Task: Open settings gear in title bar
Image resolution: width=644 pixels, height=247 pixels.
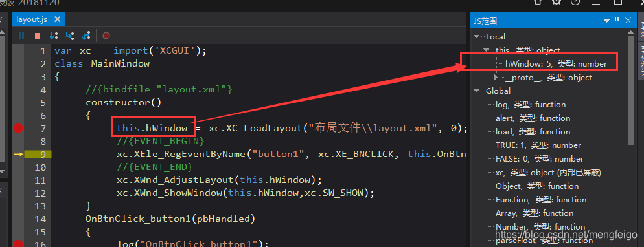Action: coord(556,2)
